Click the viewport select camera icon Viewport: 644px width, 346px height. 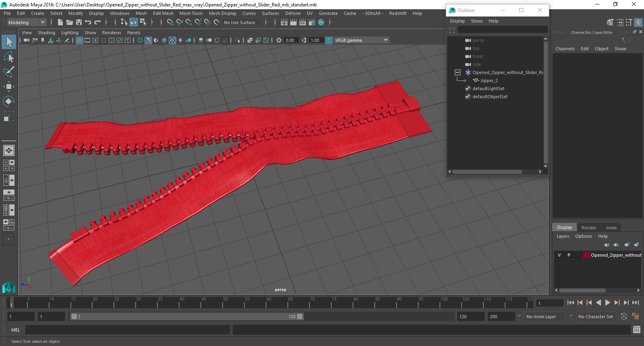pyautogui.click(x=26, y=40)
